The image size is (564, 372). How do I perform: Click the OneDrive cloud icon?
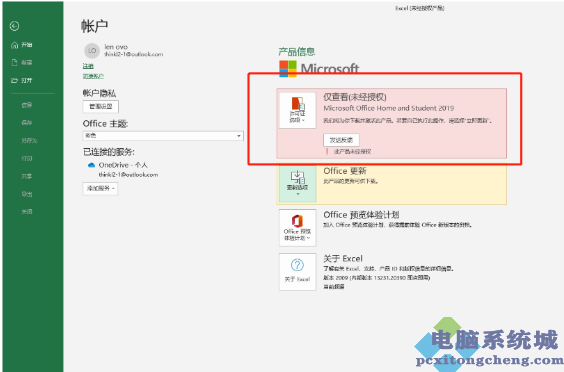(x=91, y=165)
